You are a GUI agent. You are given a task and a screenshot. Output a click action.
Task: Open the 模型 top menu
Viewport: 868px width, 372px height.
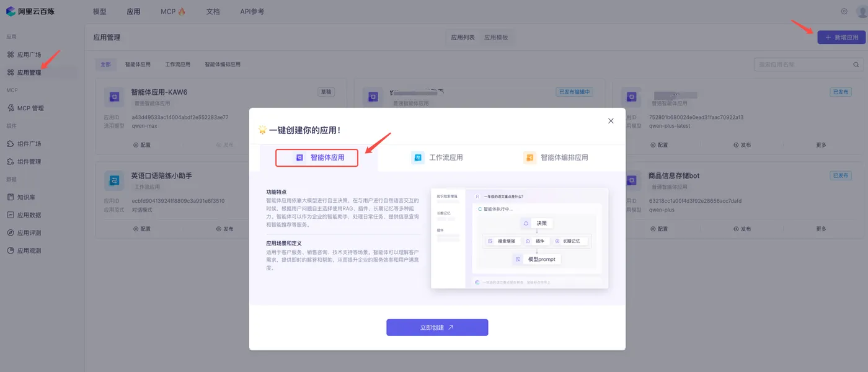99,11
